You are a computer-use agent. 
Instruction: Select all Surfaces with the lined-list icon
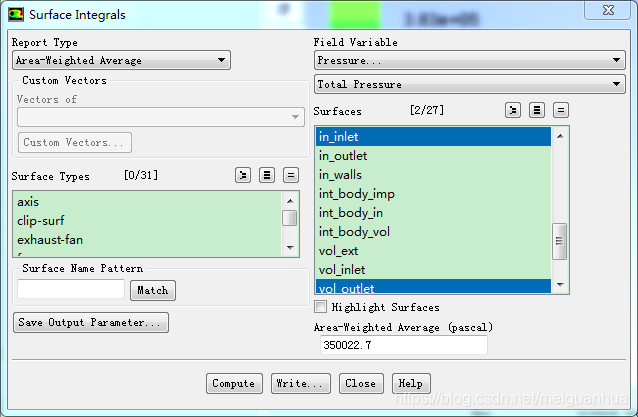pos(537,110)
